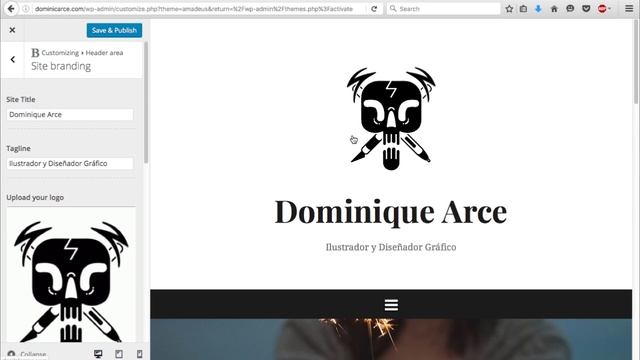Click the customizer sidebar scrollbar

click(x=146, y=102)
